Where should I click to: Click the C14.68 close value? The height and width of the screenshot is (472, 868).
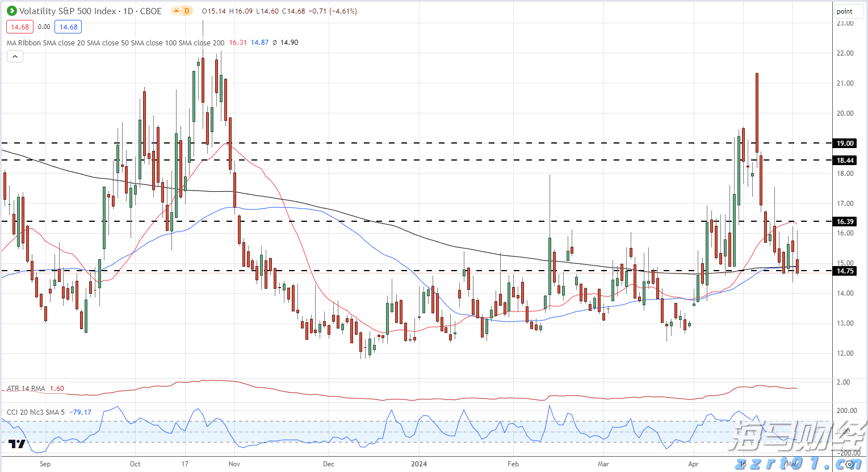(x=293, y=11)
